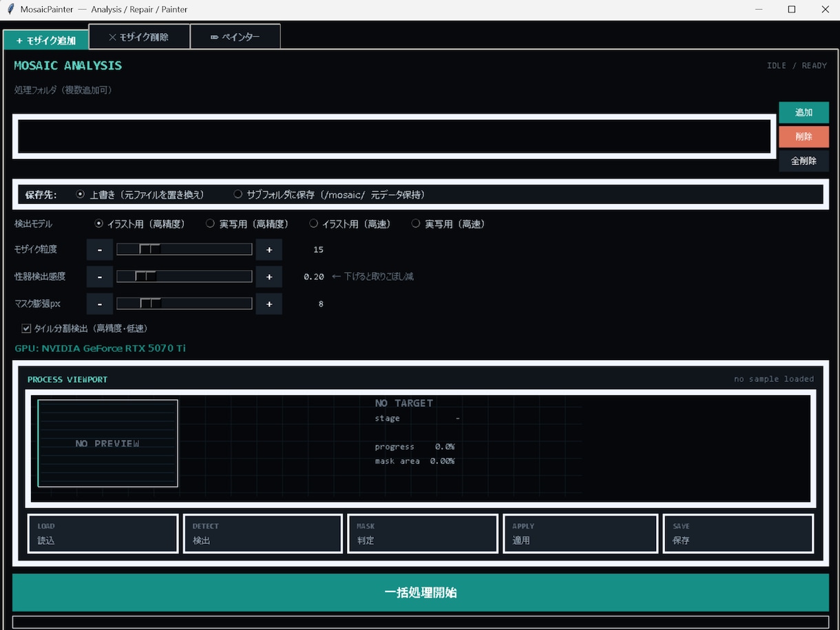Increase 性器検出感度 with plus button
Image resolution: width=840 pixels, height=630 pixels.
(x=269, y=277)
